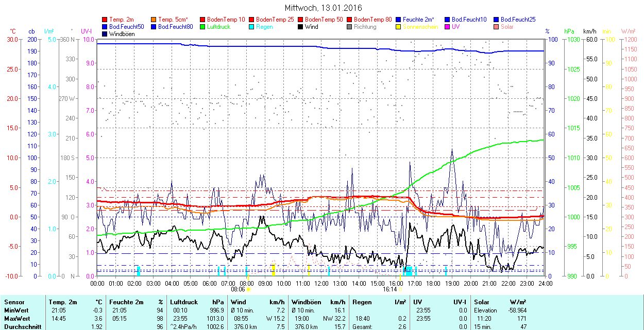This screenshot has width=644, height=330.
Task: Click the Luftdruck column header in table
Action: [x=183, y=302]
